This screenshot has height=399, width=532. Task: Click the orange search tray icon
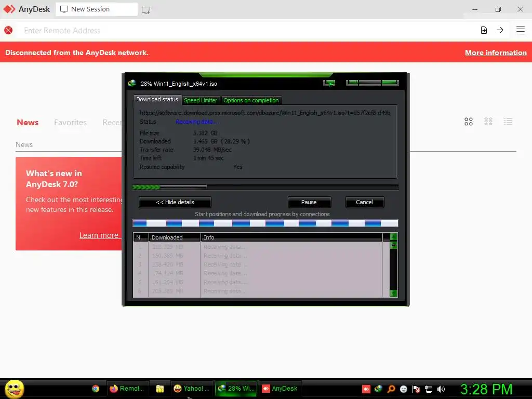coord(391,389)
